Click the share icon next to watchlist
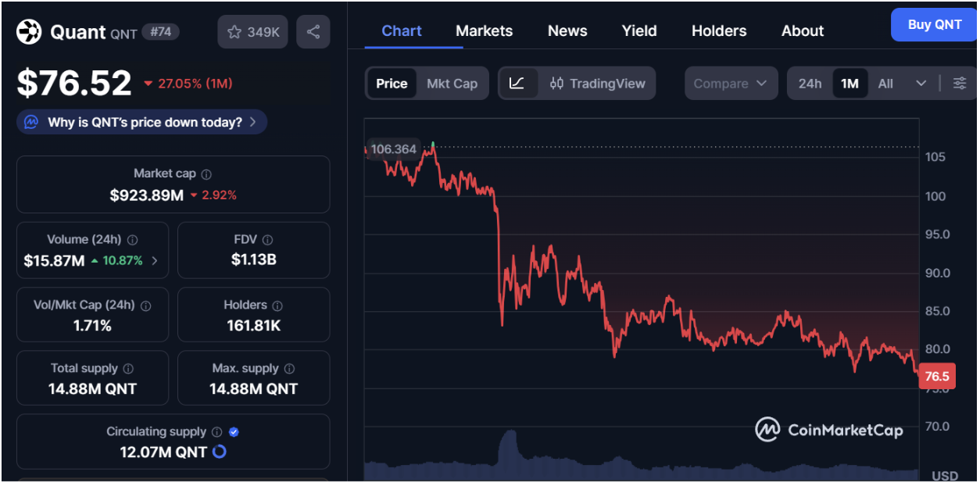980x483 pixels. coord(313,32)
